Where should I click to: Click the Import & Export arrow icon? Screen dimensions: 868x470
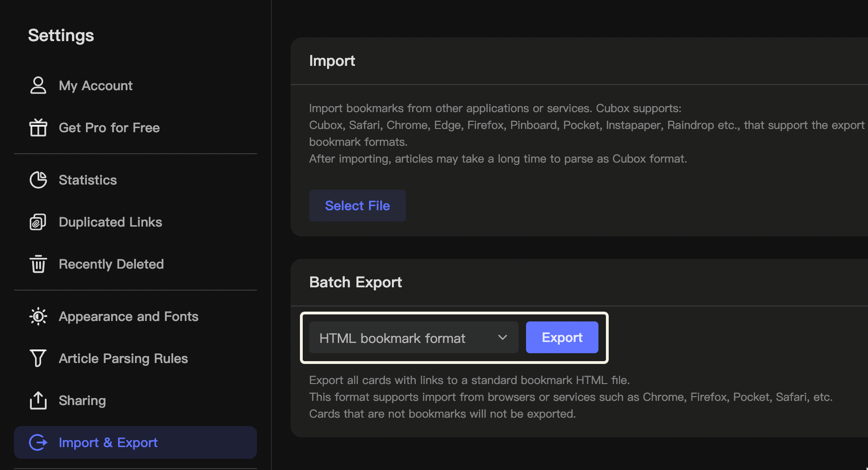click(x=38, y=442)
